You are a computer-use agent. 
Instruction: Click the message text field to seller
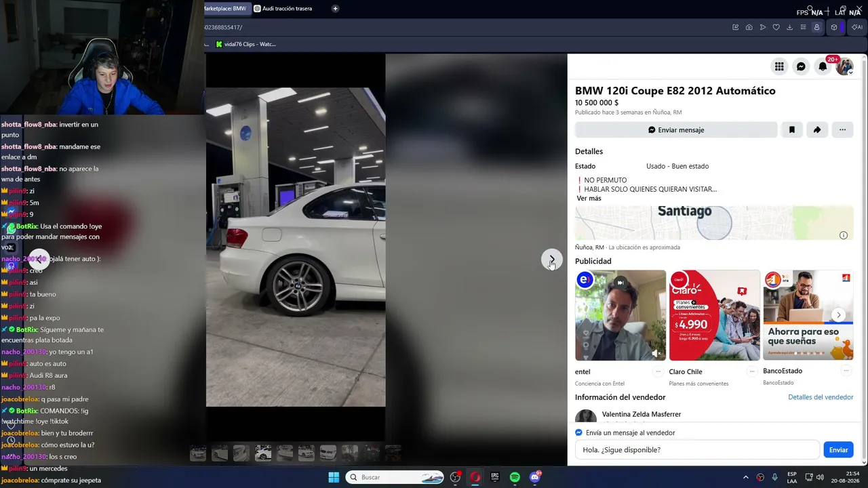point(697,449)
